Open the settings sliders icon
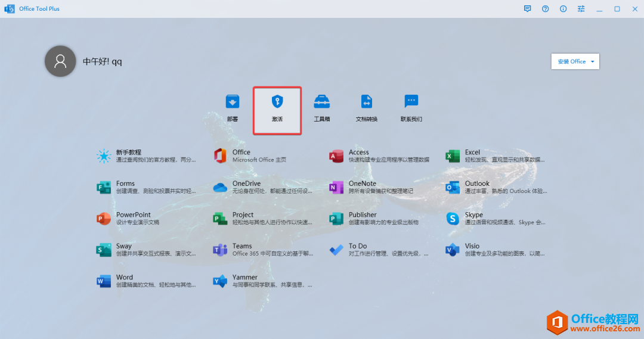This screenshot has width=644, height=339. point(581,8)
